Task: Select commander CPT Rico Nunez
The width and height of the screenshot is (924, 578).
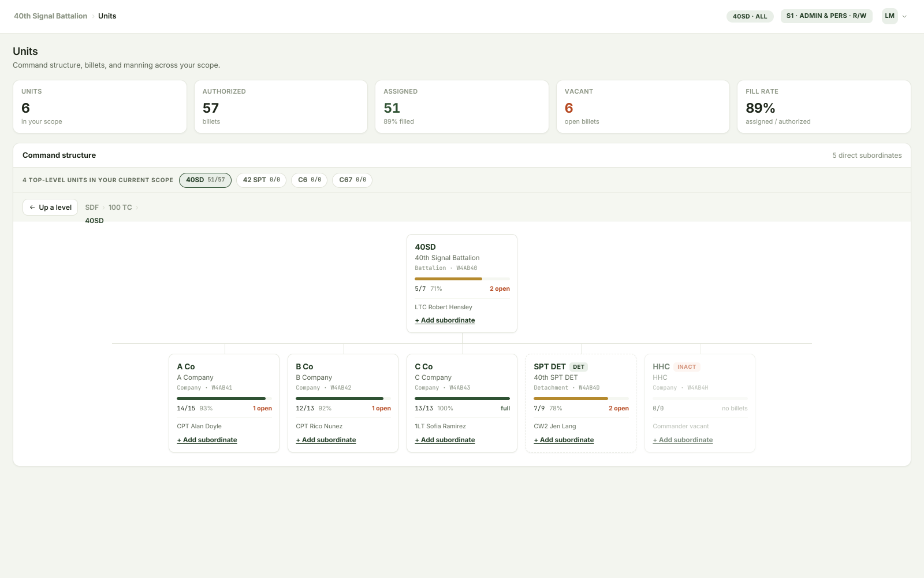Action: pos(319,427)
